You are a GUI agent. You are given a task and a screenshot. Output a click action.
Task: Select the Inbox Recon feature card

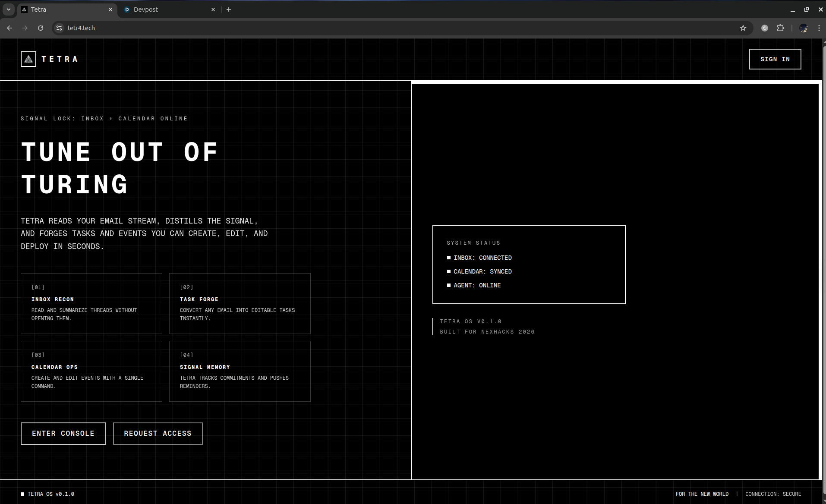(x=91, y=303)
